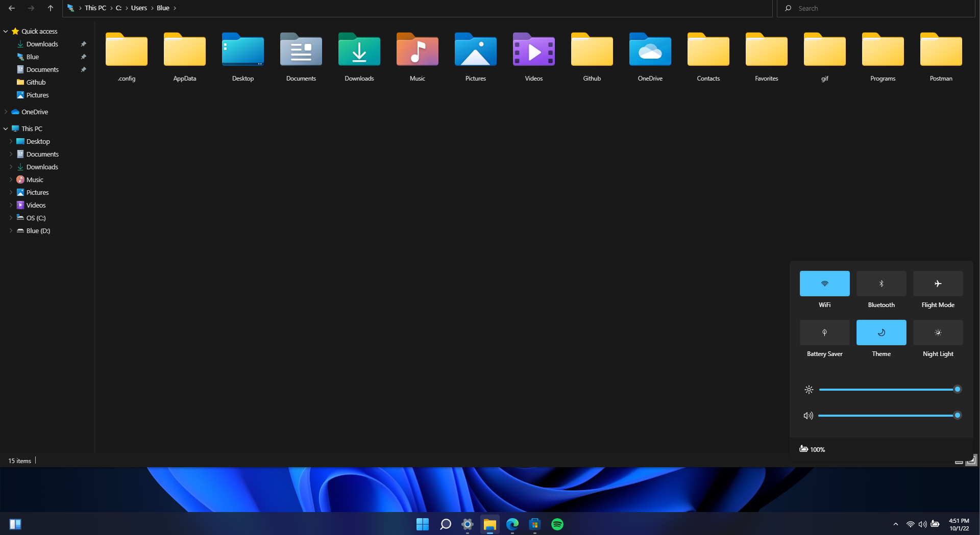The image size is (980, 535).
Task: Go back using the back arrow
Action: pos(11,8)
